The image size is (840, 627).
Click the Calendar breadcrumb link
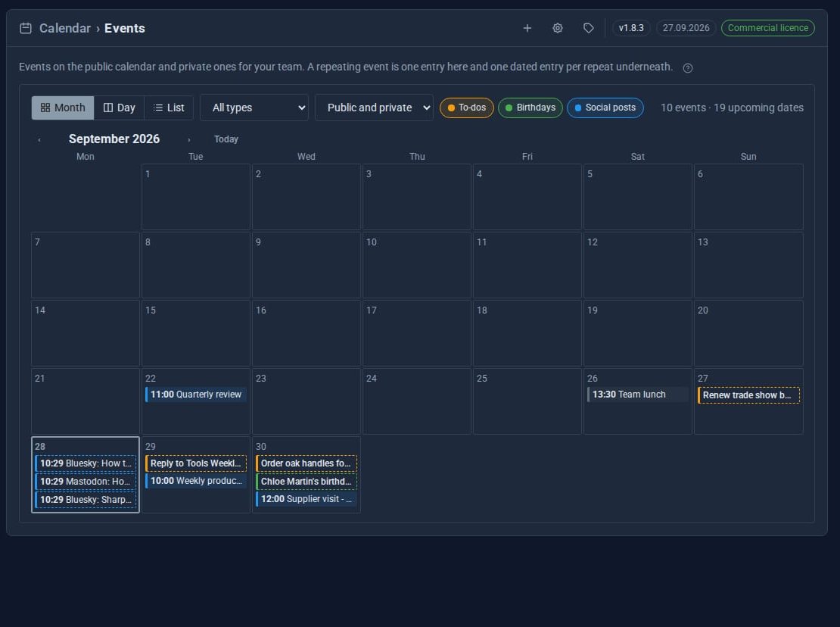click(65, 28)
